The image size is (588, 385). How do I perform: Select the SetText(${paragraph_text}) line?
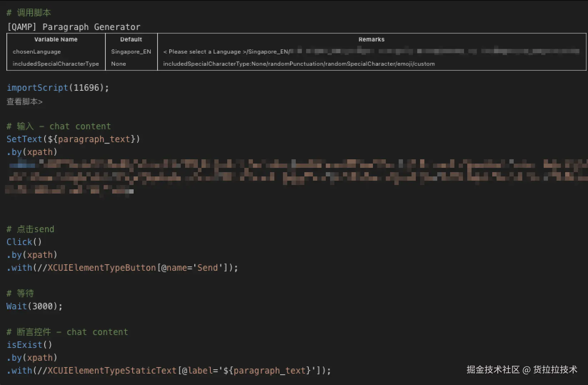click(73, 139)
